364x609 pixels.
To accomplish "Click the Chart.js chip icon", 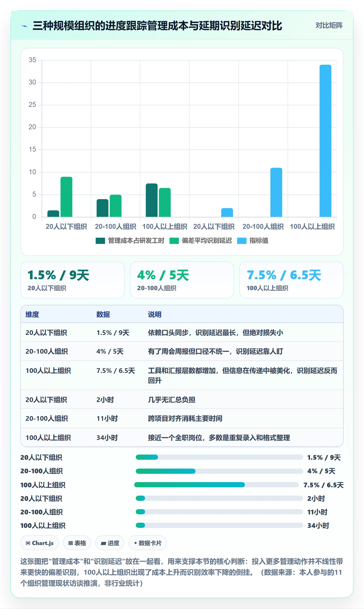I will (28, 543).
